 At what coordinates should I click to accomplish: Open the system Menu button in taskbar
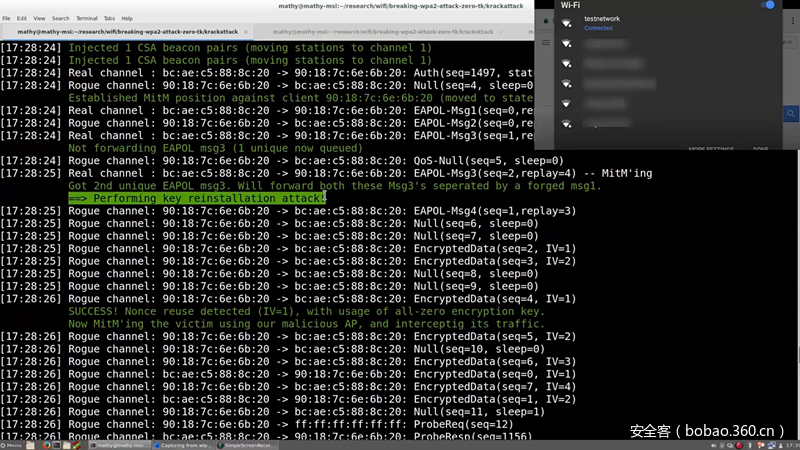pos(12,445)
